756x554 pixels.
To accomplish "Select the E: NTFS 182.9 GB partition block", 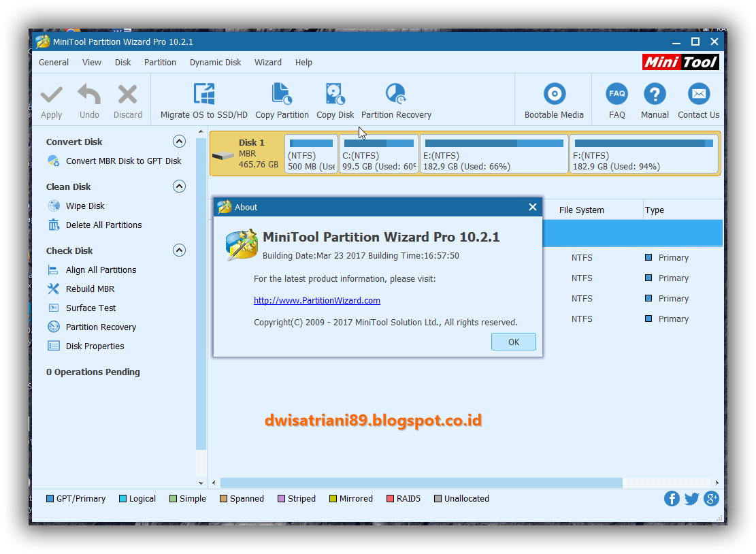I will [494, 154].
